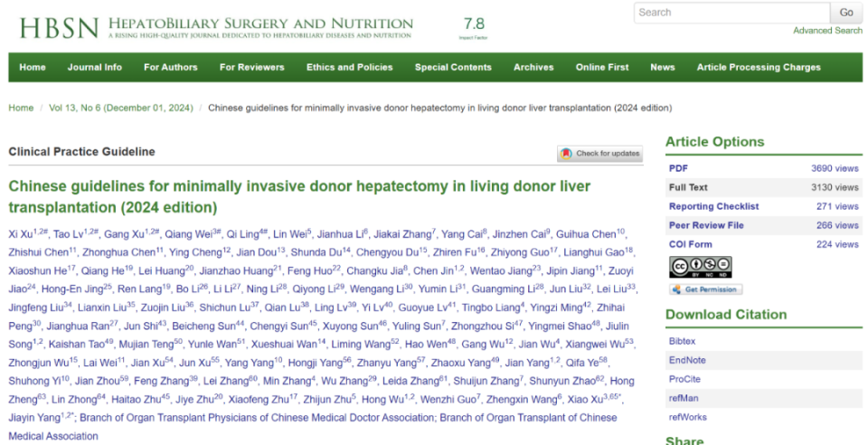868x445 pixels.
Task: Open the Journal Info menu
Action: tap(94, 67)
